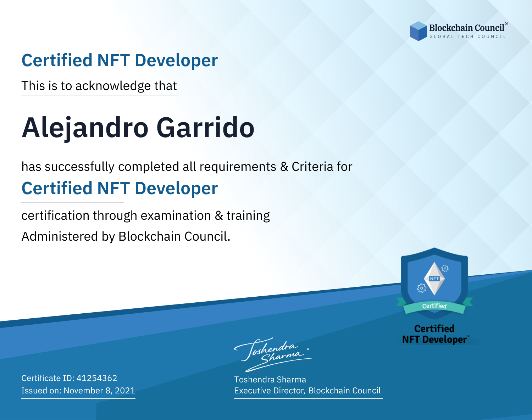The width and height of the screenshot is (532, 420).
Task: Click "This is to acknowledge that" line
Action: coord(99,86)
